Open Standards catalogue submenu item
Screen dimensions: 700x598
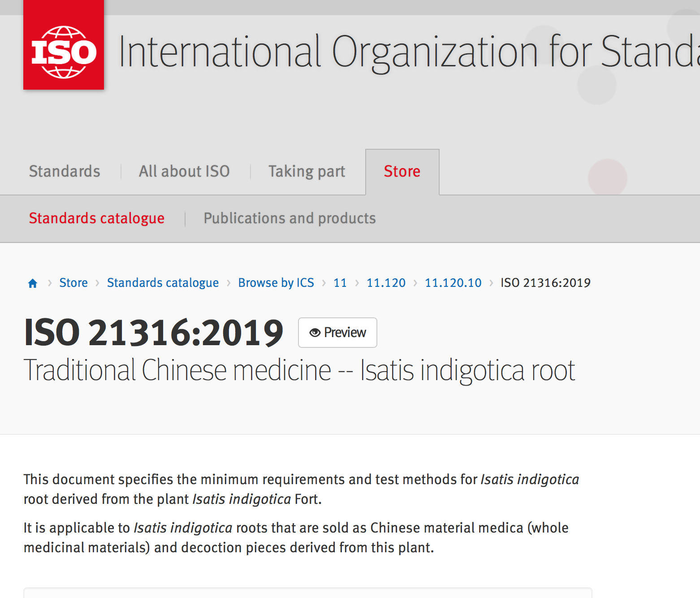pyautogui.click(x=97, y=218)
